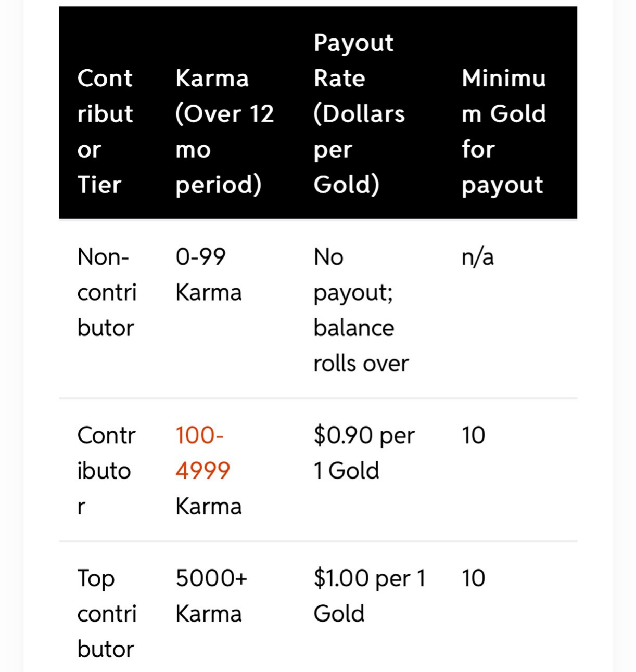Click the Payout Rate column header
Viewport: 636px width, 672px height.
pyautogui.click(x=359, y=113)
